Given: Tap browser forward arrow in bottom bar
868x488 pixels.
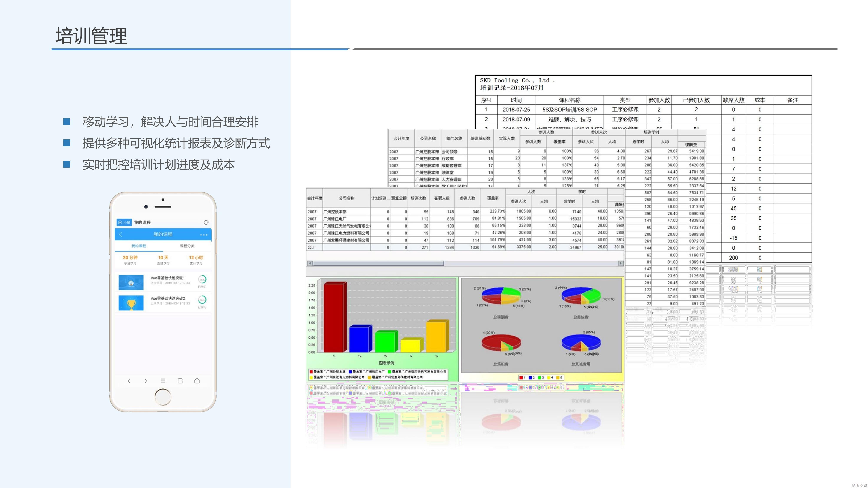Looking at the screenshot, I should (x=146, y=381).
